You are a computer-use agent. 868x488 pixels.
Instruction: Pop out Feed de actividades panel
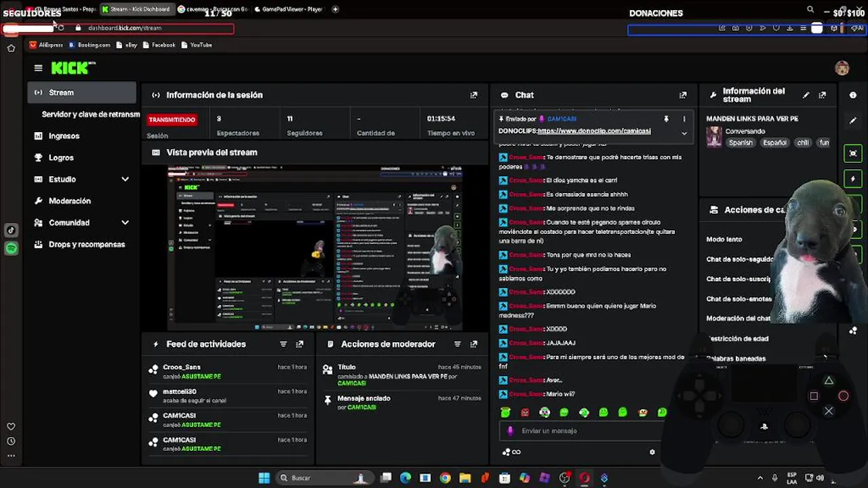point(300,344)
